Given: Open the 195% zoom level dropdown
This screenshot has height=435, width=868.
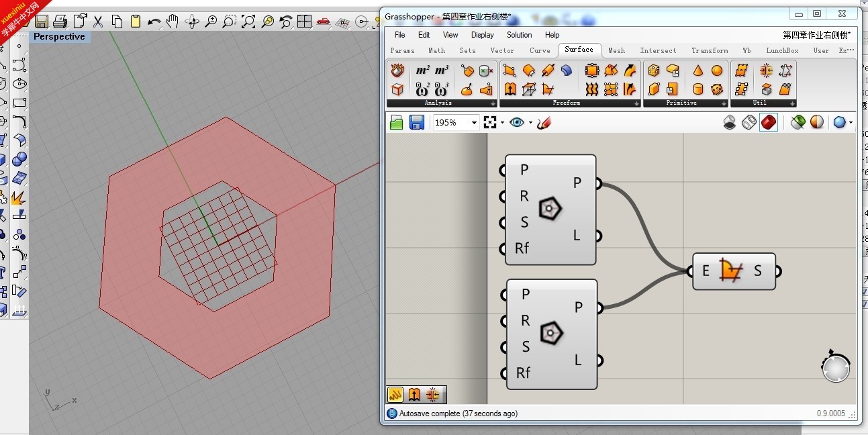Looking at the screenshot, I should click(x=474, y=123).
